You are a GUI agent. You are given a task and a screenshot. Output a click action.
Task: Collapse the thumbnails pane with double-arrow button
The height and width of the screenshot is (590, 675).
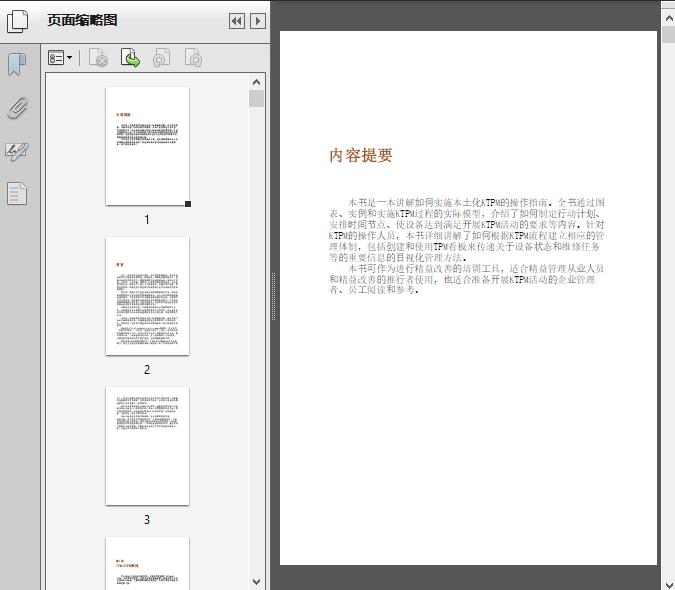(236, 21)
